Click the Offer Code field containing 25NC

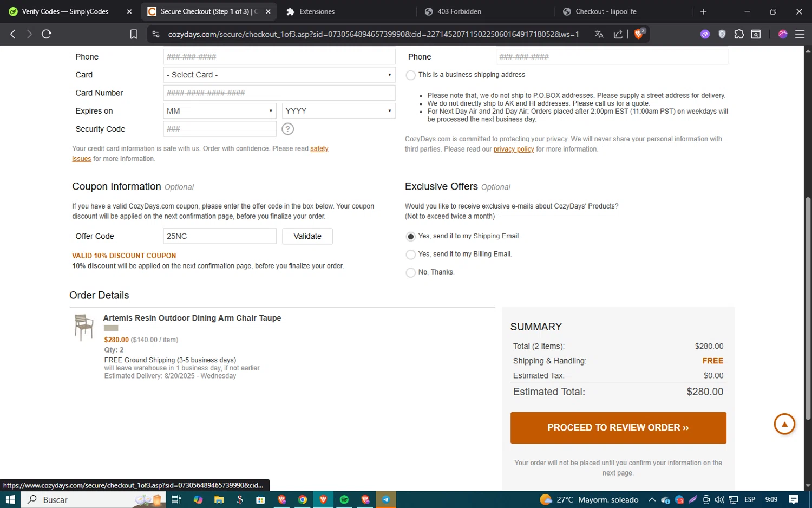coord(220,236)
